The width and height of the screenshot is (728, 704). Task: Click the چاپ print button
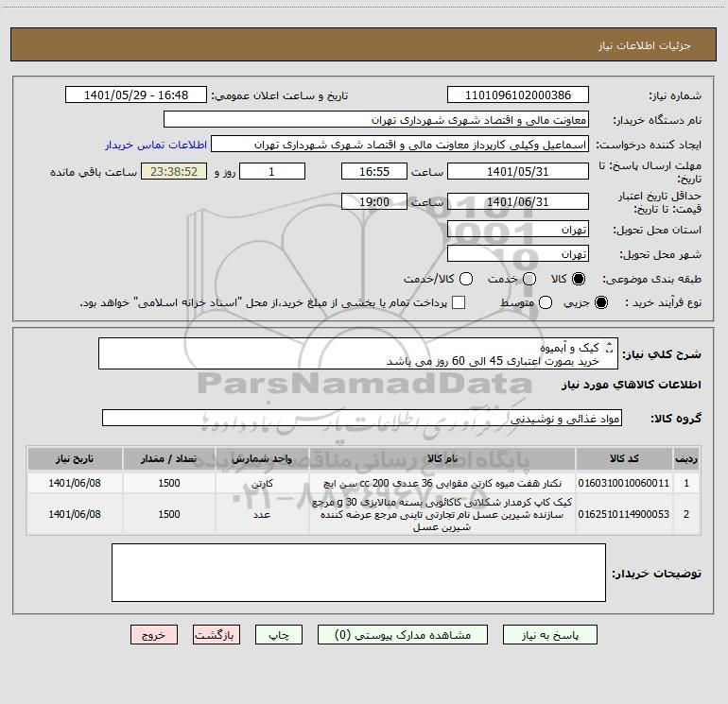[279, 634]
